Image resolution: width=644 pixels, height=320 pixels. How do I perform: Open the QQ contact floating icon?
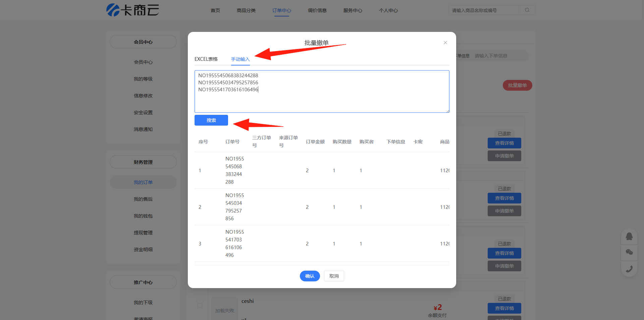tap(629, 236)
